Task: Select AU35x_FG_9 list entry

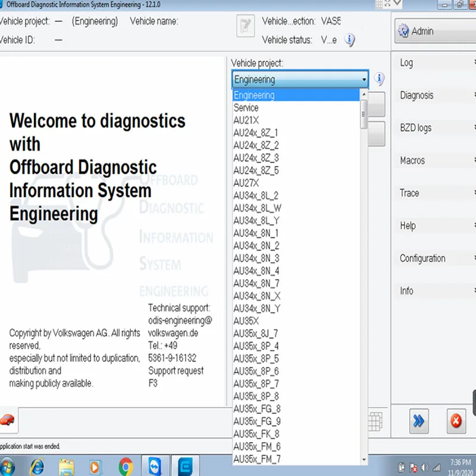Action: click(296, 421)
